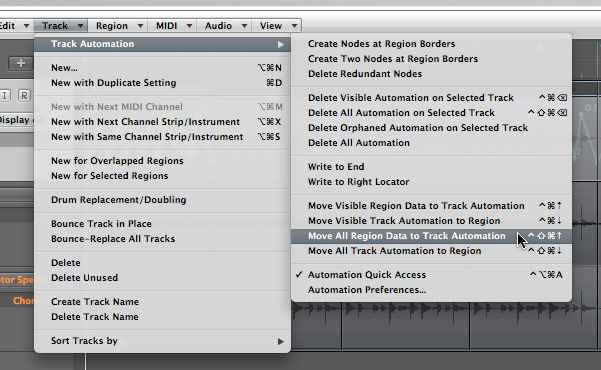
Task: Toggle Automation Quick Access checkmark item
Action: coord(431,275)
